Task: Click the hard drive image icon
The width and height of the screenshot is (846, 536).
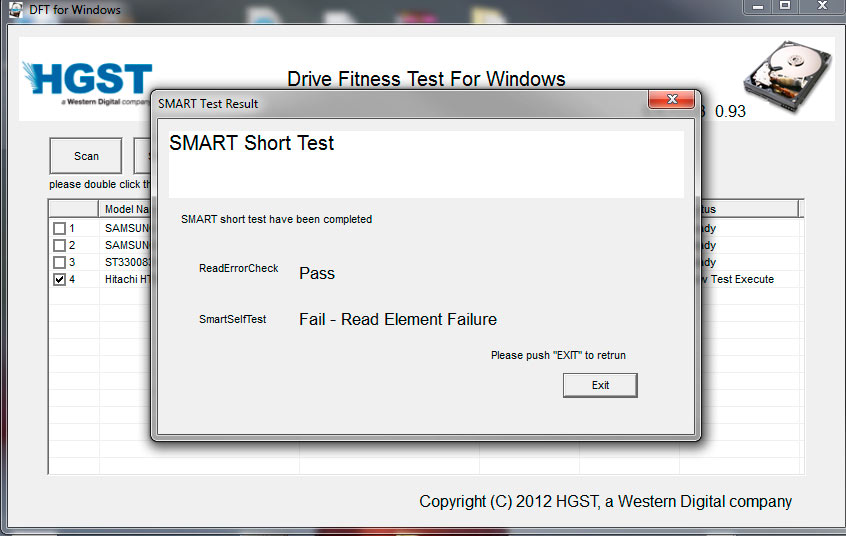Action: point(787,77)
